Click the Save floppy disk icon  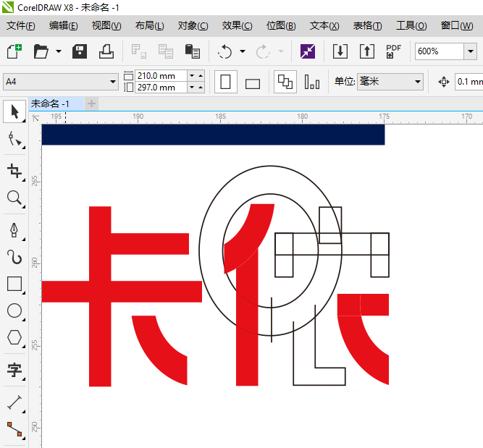point(80,51)
